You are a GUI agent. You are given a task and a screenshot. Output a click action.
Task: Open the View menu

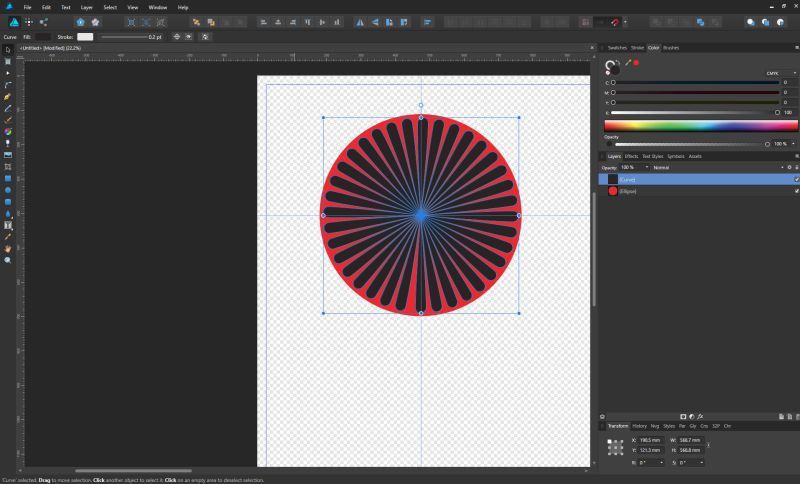(x=133, y=8)
